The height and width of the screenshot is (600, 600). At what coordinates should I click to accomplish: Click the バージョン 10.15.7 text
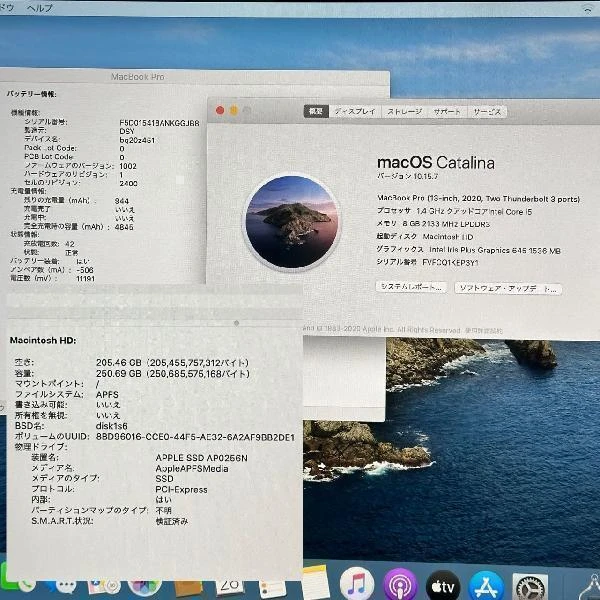coord(408,176)
